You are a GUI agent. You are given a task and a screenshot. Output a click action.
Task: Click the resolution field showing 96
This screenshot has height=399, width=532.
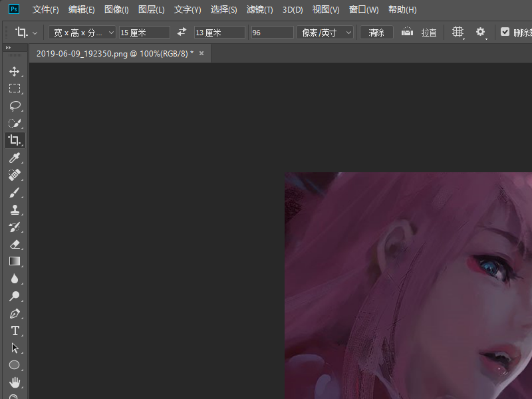tap(272, 33)
